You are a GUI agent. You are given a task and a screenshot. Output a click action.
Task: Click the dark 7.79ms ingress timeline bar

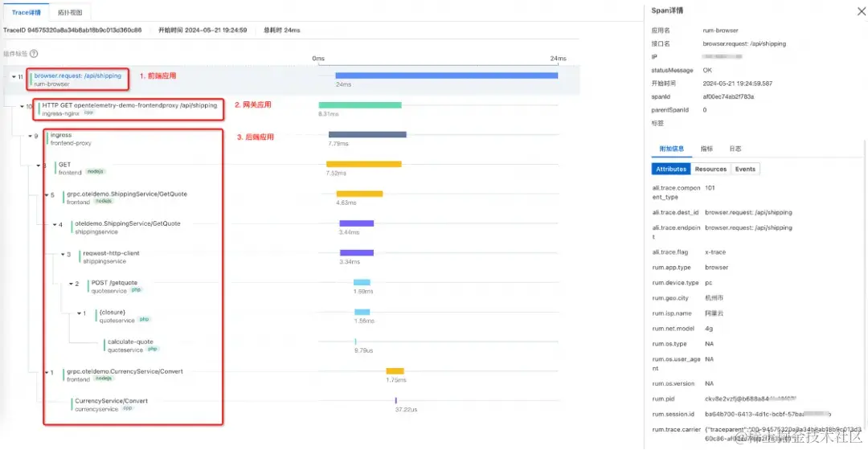tap(367, 134)
